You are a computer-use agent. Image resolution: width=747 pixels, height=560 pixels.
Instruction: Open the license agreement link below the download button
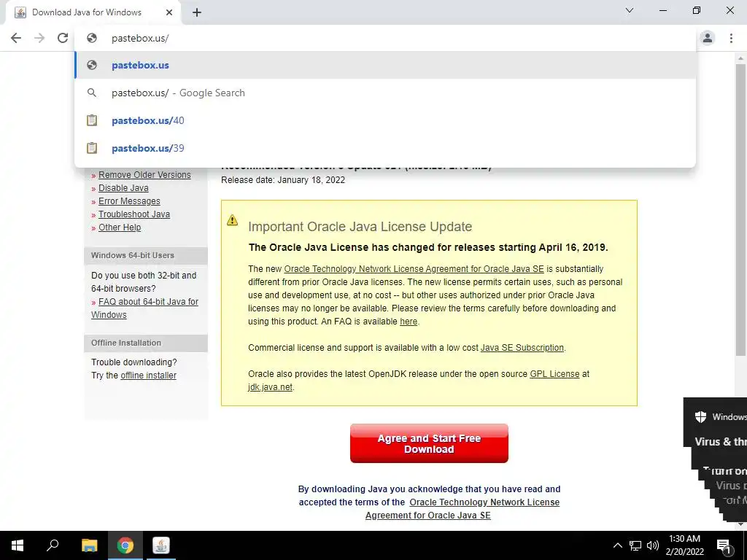[462, 508]
